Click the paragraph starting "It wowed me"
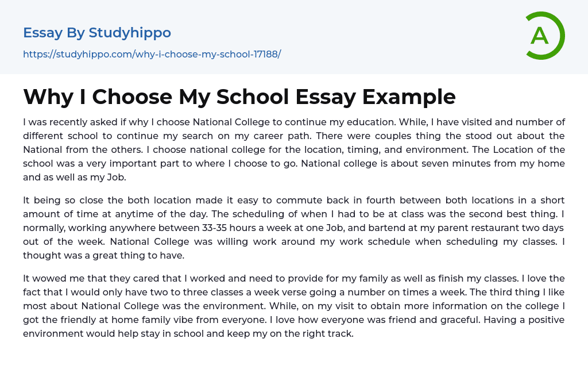 pos(293,305)
